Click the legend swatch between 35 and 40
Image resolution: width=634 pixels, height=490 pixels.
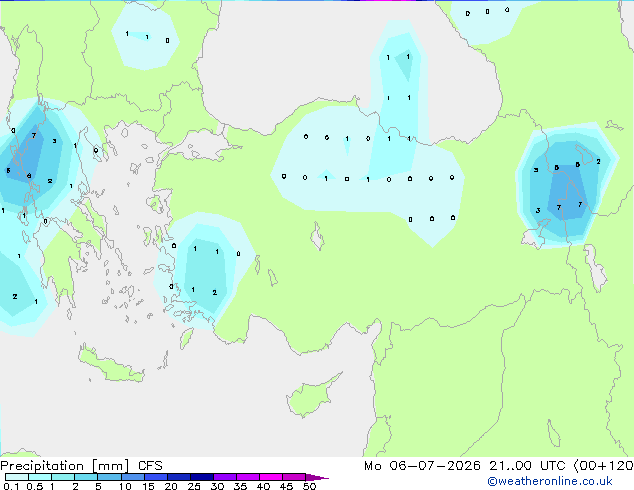[x=247, y=477]
